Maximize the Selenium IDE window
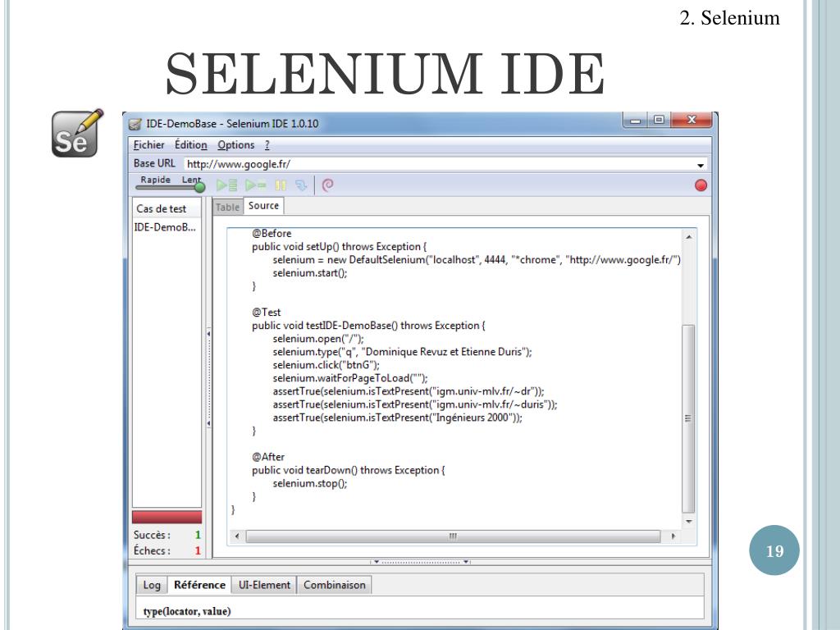The image size is (840, 630). click(x=659, y=120)
